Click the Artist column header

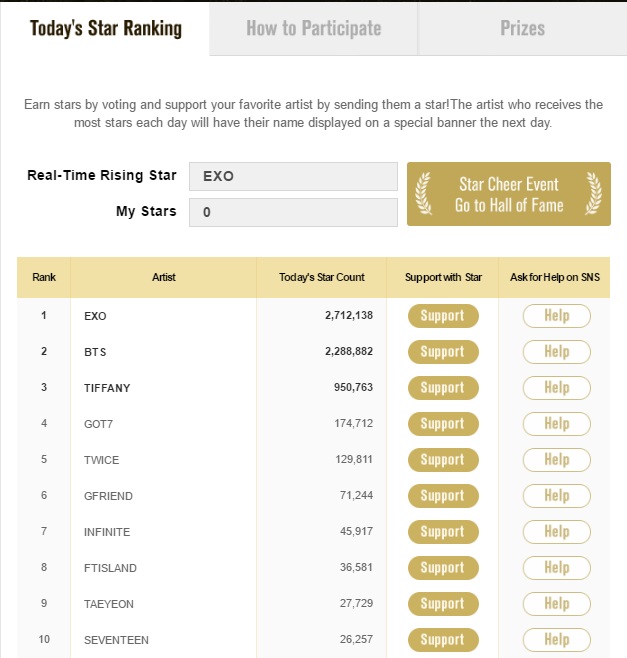[x=164, y=277]
